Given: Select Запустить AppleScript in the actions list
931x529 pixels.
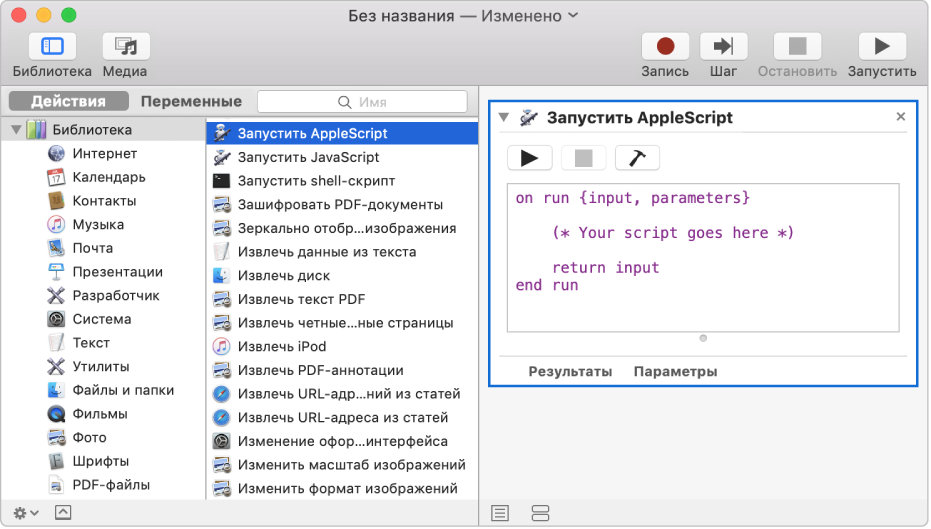Looking at the screenshot, I should tap(342, 134).
